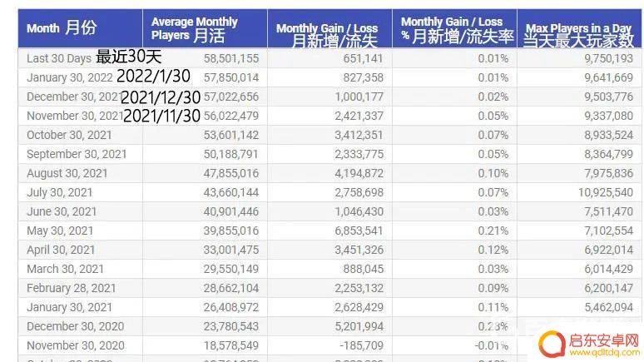Click monthly gain value 6,853,541
The image size is (644, 362).
359,231
